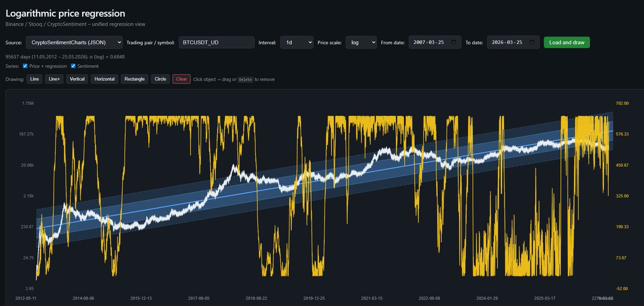Screen dimensions: 644x306
Task: Click the 2024-01-29 date axis label
Action: coord(487,298)
